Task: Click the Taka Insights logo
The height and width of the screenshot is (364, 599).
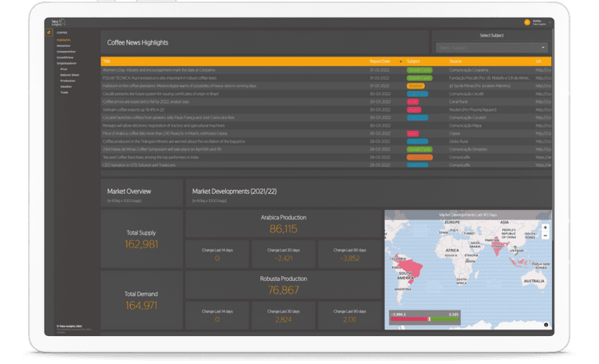Action: (58, 22)
